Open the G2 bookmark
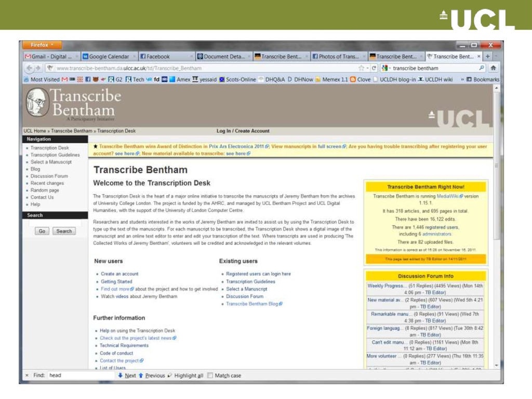 115,79
